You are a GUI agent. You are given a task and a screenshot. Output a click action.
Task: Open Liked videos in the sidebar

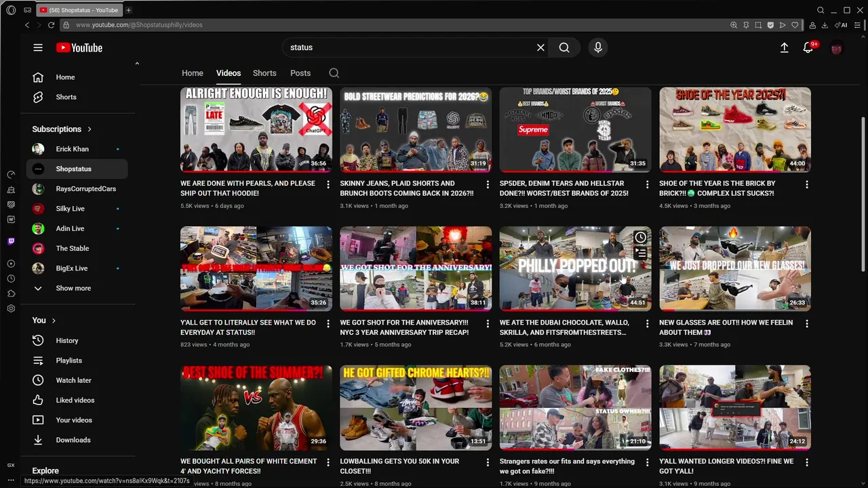77,400
